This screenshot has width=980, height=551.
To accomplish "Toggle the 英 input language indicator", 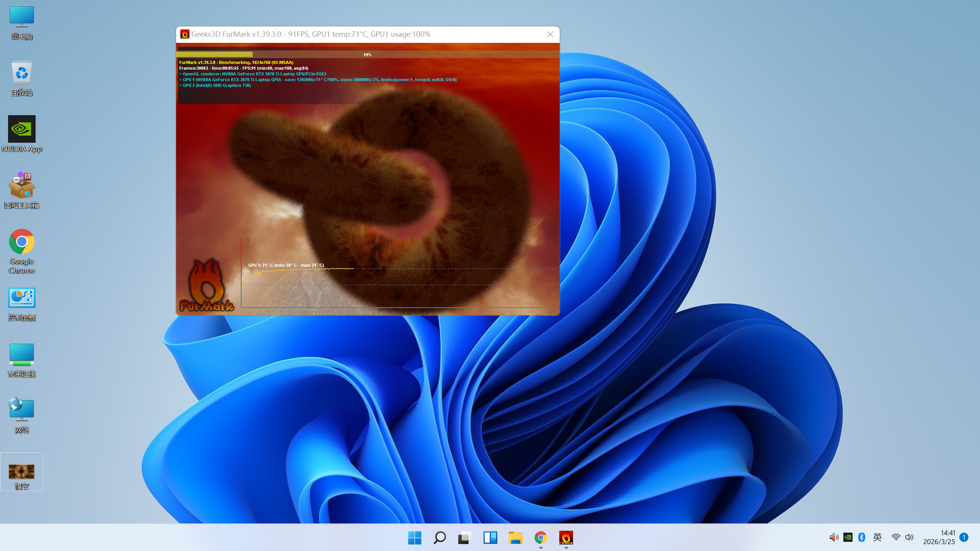I will 877,537.
